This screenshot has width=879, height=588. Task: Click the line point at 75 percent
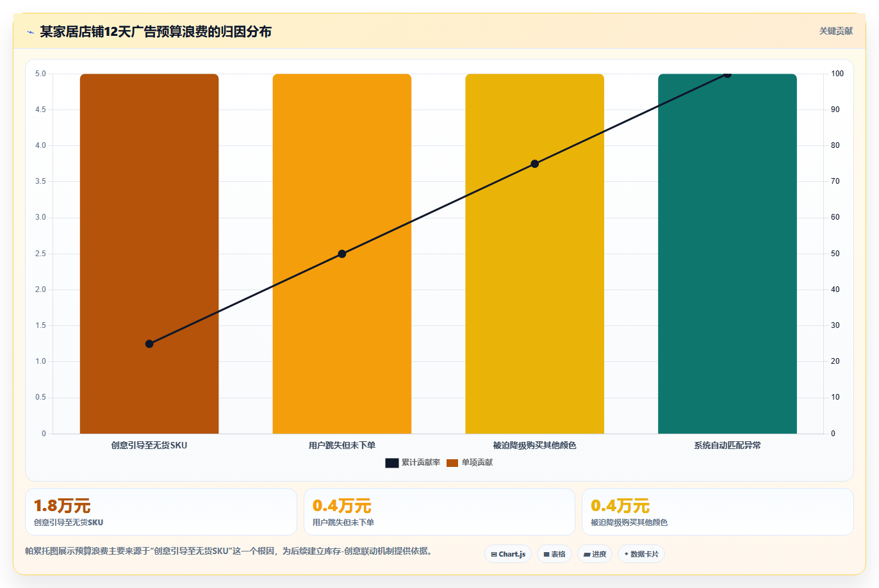click(x=535, y=164)
